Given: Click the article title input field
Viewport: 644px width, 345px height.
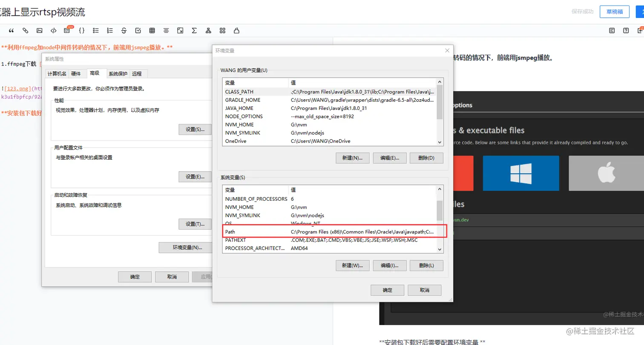Looking at the screenshot, I should point(281,12).
